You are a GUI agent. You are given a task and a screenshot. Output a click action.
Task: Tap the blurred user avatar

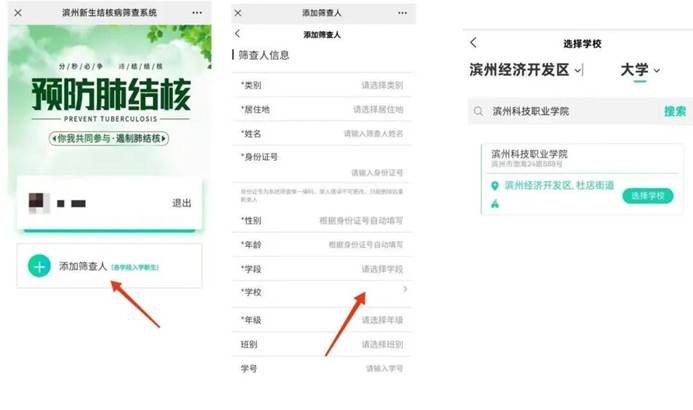[37, 203]
